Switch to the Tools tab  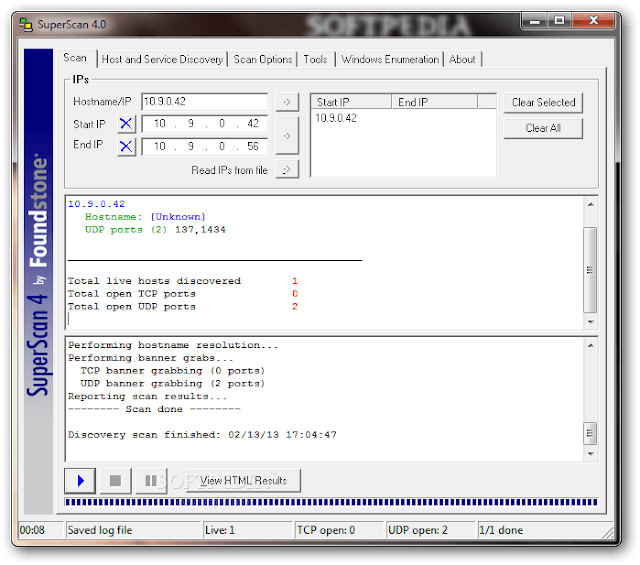pos(315,60)
